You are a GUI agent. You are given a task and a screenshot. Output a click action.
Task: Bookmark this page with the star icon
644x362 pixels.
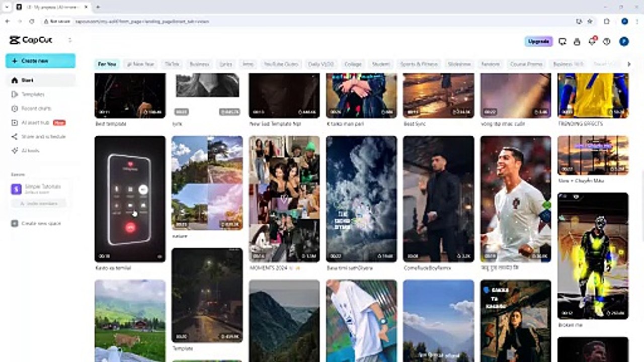(x=590, y=22)
